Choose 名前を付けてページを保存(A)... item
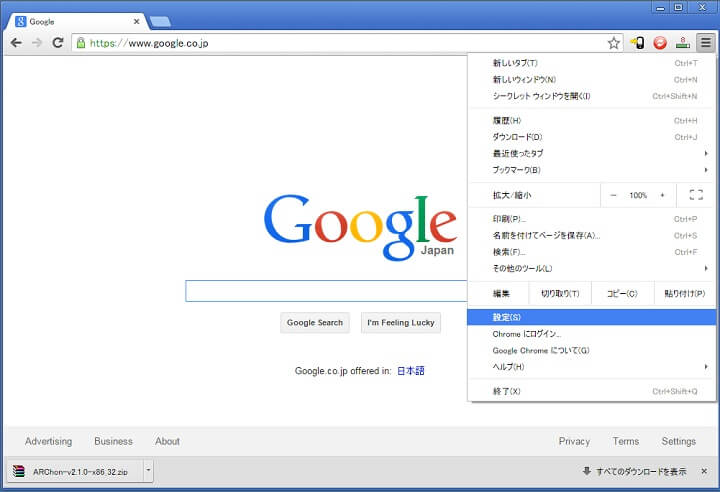 click(592, 236)
